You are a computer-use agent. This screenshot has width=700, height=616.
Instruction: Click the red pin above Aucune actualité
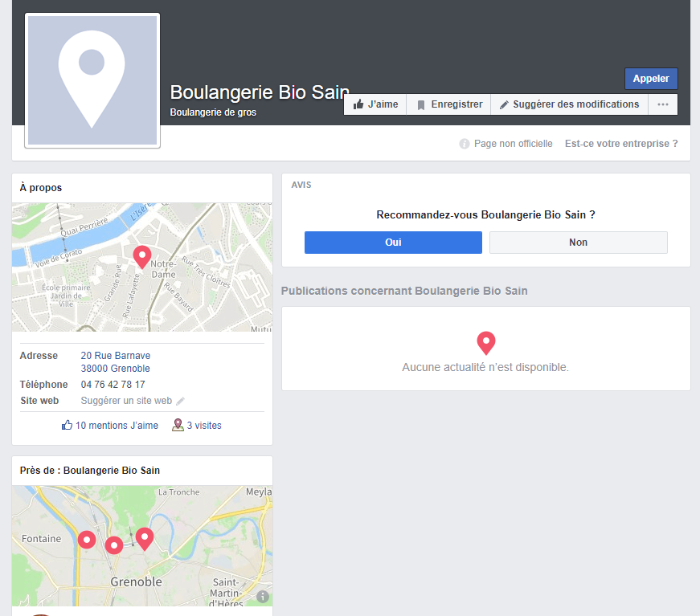coord(486,343)
